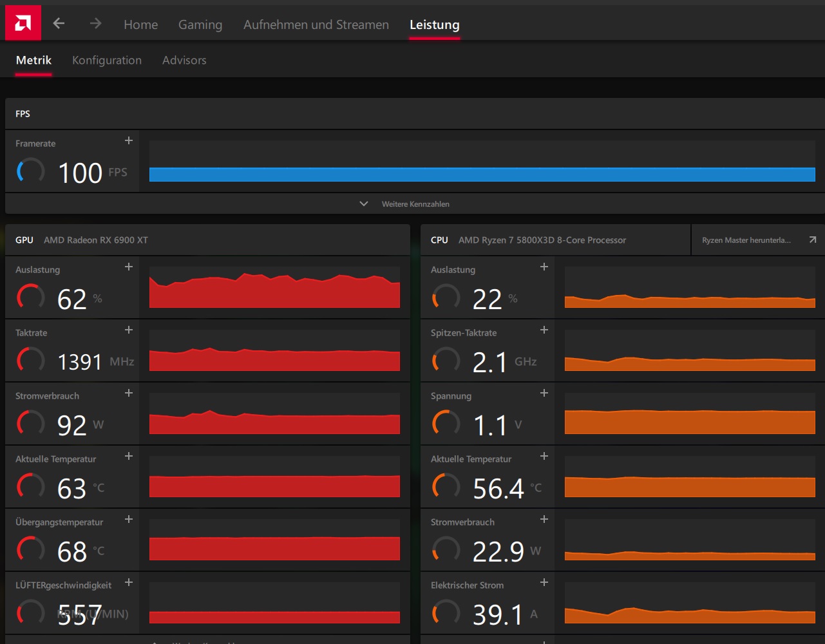Click the GPU Auslastung red graph

click(274, 287)
